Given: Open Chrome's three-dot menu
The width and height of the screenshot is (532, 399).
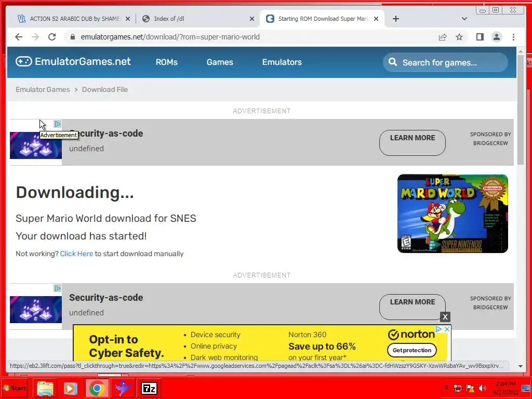Looking at the screenshot, I should pos(513,37).
